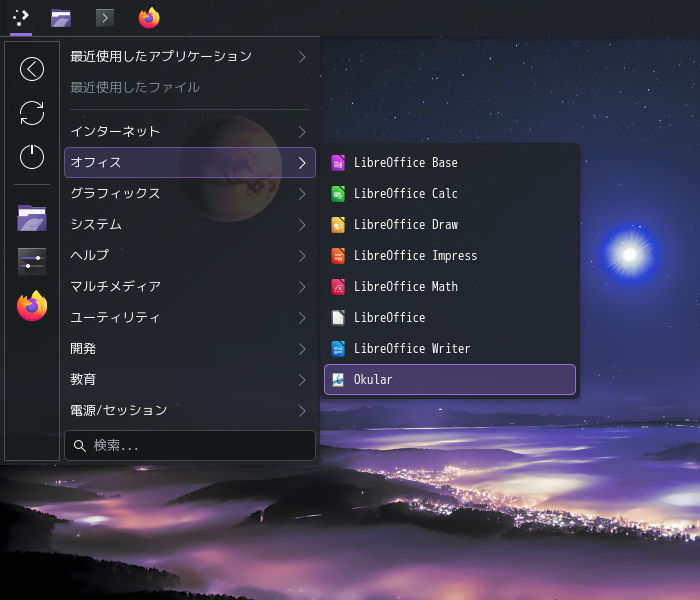Click the LibreOffice Calc icon
The height and width of the screenshot is (600, 700).
click(338, 194)
